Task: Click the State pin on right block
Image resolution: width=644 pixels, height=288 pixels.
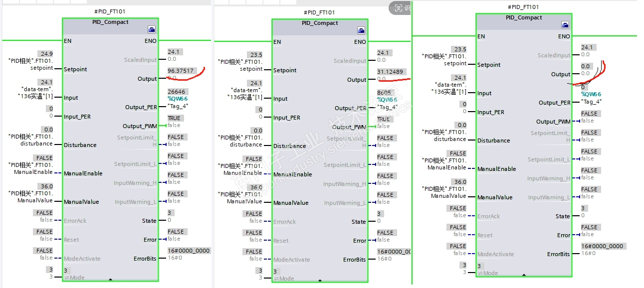Action: tap(563, 216)
